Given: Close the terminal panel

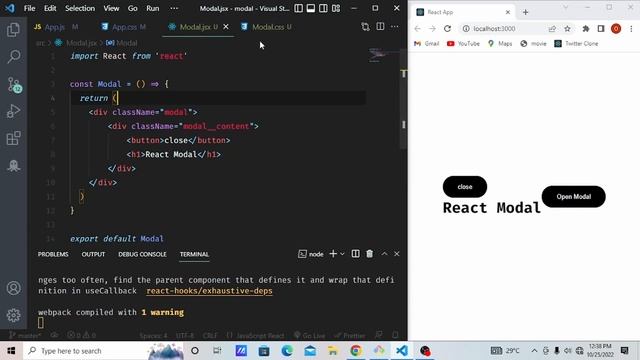Looking at the screenshot, I should point(397,254).
